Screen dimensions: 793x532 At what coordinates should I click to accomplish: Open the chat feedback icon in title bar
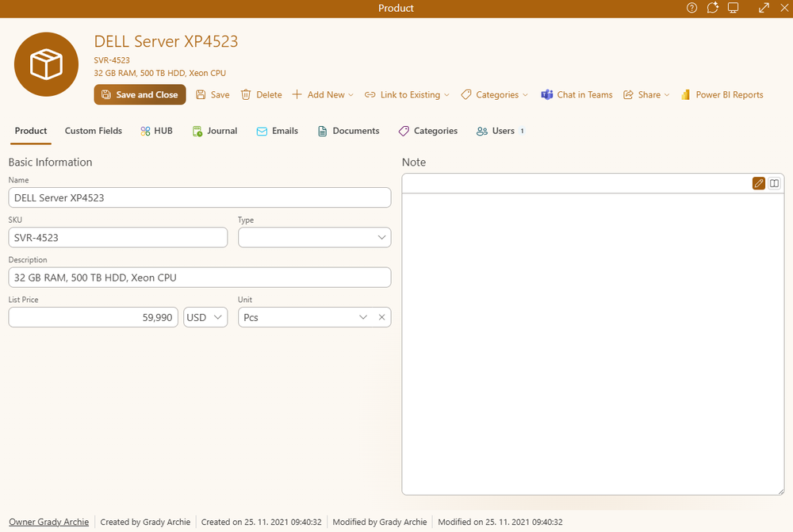[x=713, y=8]
